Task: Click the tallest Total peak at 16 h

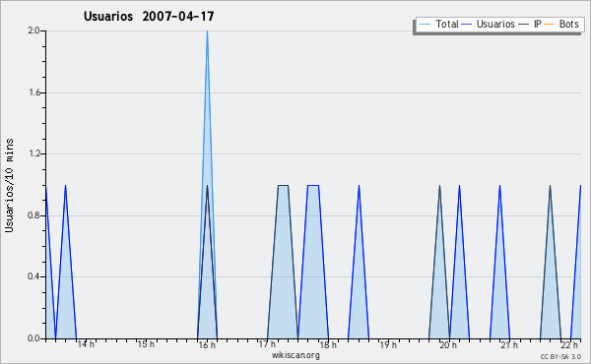Action: [x=207, y=31]
